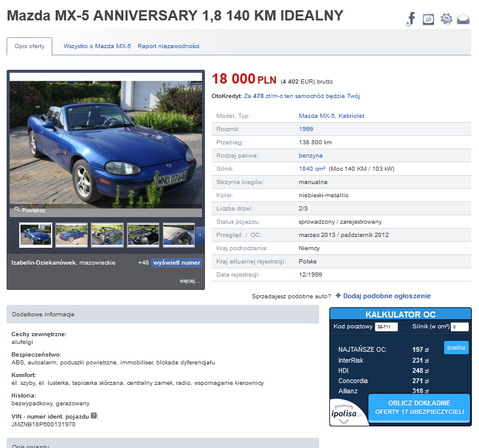Show next thumbnails with arrow
Screen dimensions: 479x448
tap(200, 235)
